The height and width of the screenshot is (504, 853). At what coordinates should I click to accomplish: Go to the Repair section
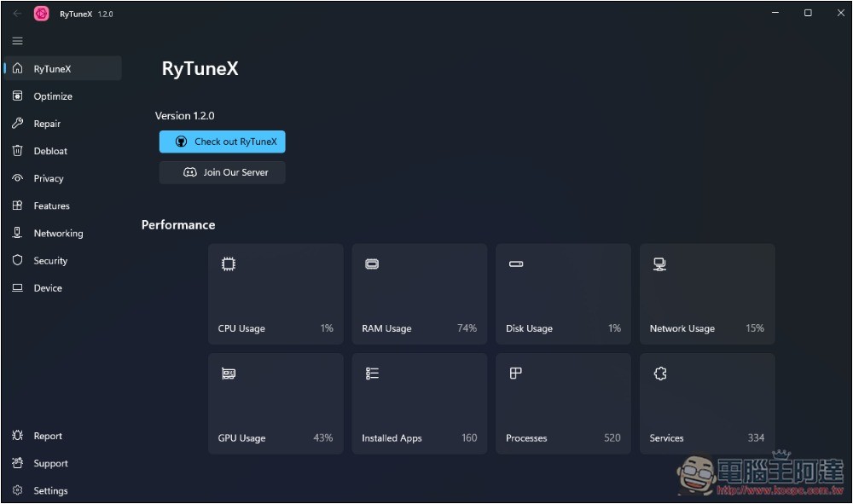(62, 124)
